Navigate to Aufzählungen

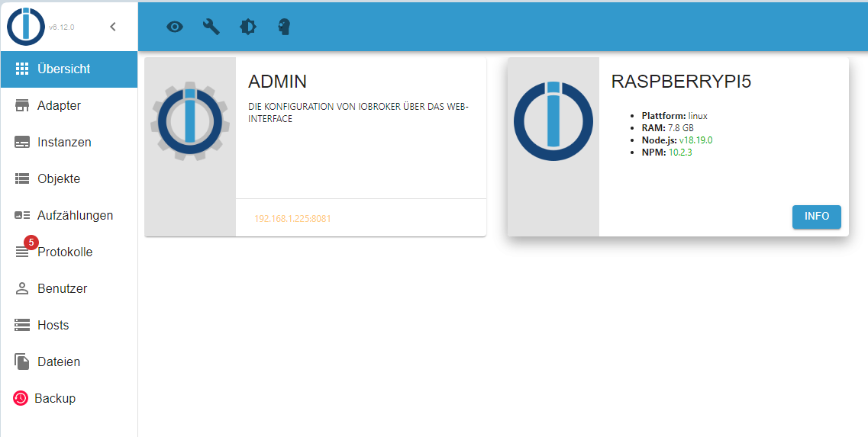pyautogui.click(x=69, y=215)
